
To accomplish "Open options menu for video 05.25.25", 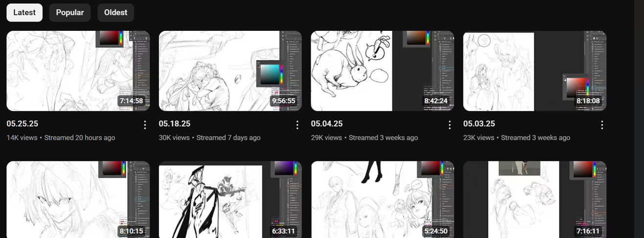I will coord(145,125).
